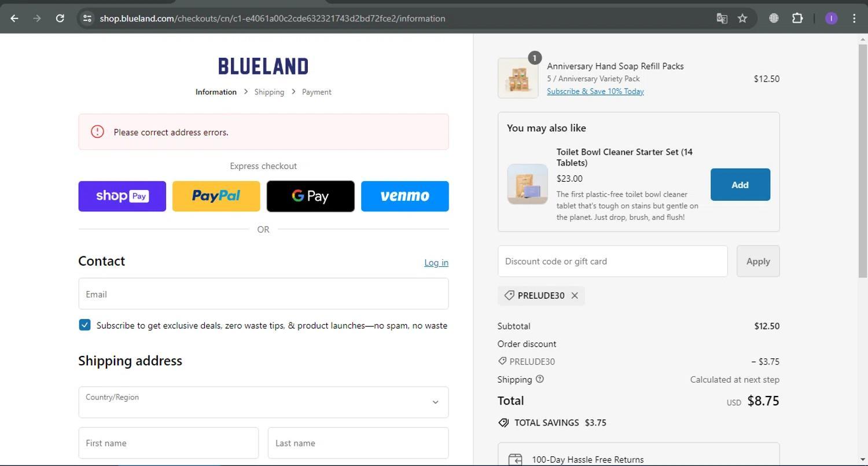Click Subscribe & Save 10% Today link
868x466 pixels.
pos(595,91)
